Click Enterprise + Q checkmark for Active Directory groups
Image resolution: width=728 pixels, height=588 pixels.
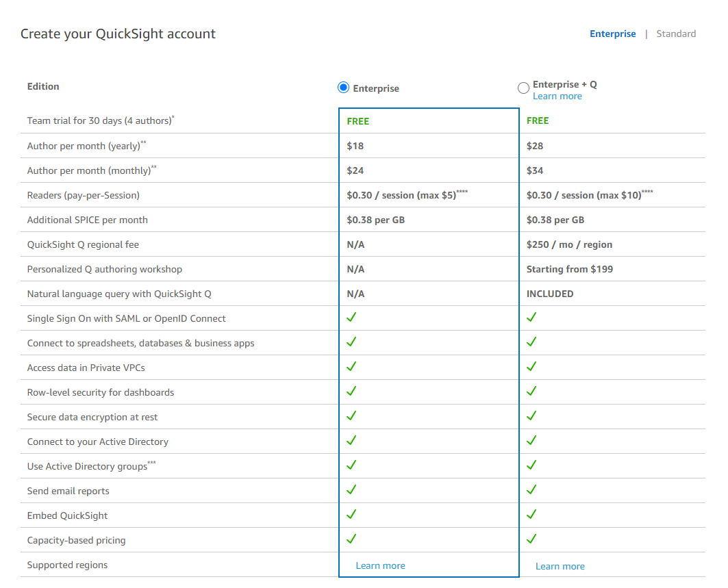pos(531,465)
